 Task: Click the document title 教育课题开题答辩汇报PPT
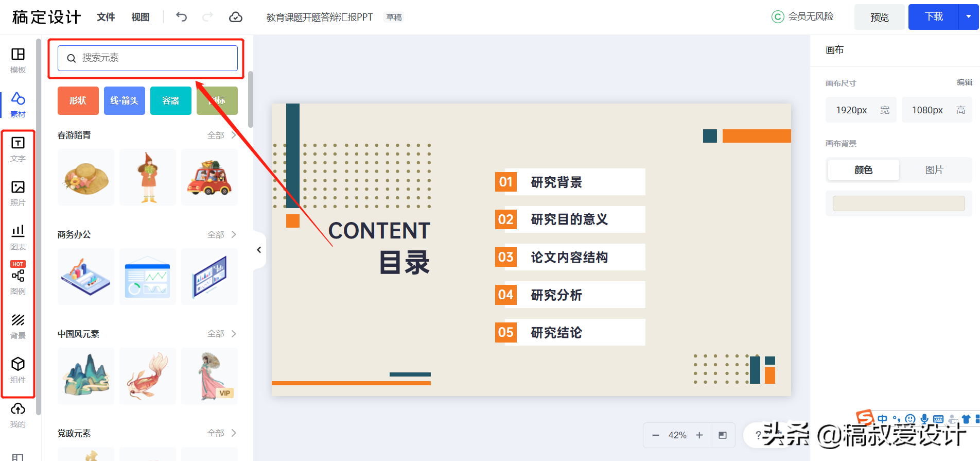[x=319, y=17]
